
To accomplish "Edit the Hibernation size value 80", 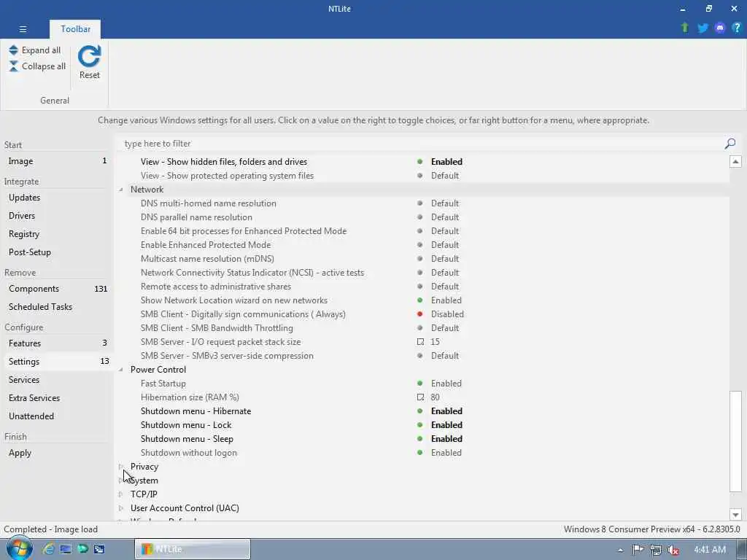I will click(435, 397).
